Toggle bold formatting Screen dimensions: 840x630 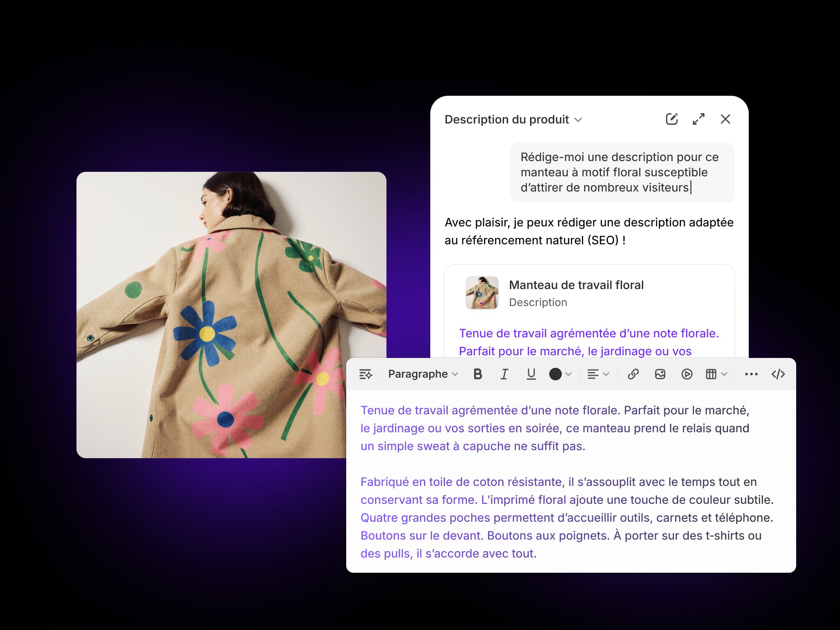pyautogui.click(x=478, y=374)
